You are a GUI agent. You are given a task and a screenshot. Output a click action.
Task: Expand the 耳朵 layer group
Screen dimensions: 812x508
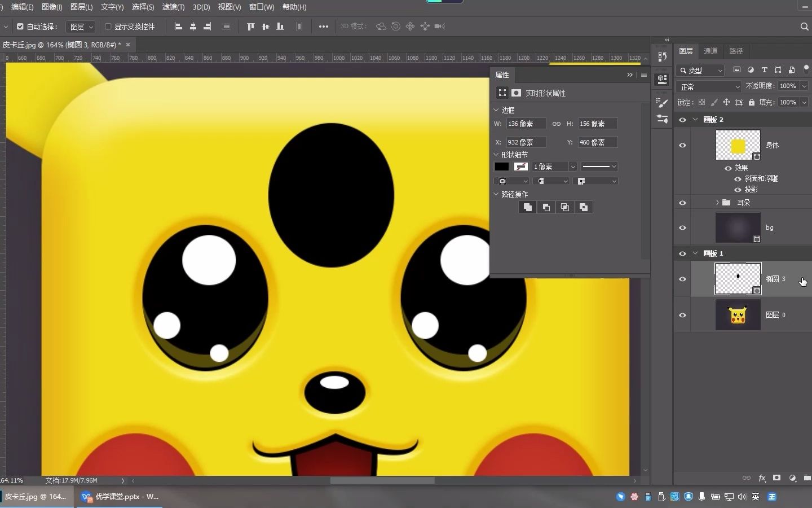tap(717, 202)
